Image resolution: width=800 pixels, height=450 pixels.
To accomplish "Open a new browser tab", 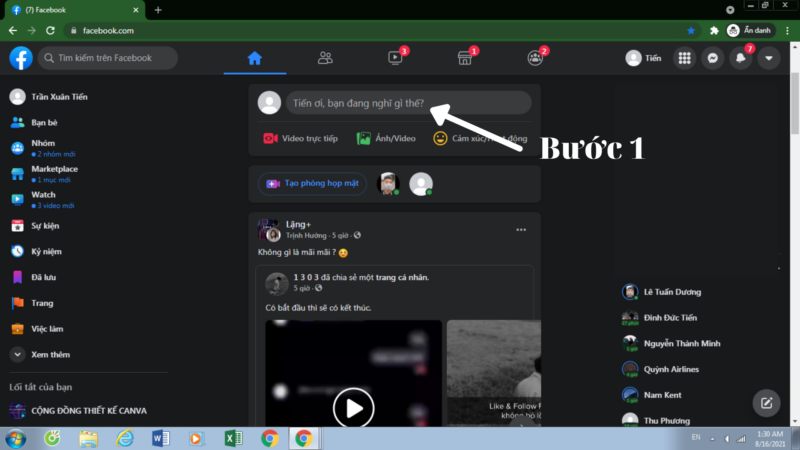I will (158, 10).
